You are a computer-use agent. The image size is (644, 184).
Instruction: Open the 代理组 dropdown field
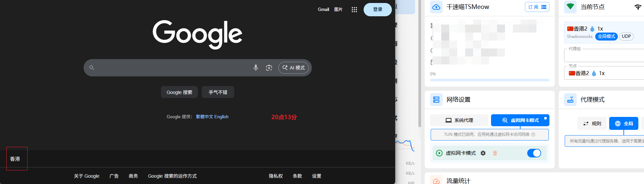[604, 55]
